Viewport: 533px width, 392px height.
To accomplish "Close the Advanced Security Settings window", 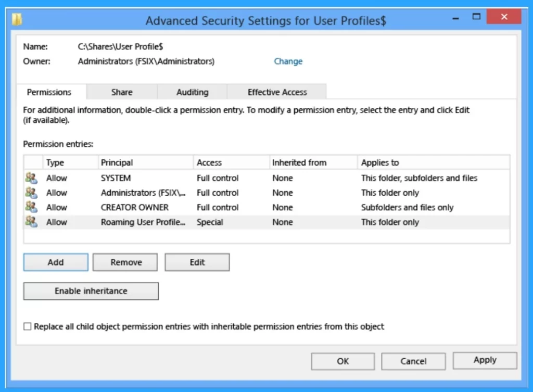I will pyautogui.click(x=504, y=17).
